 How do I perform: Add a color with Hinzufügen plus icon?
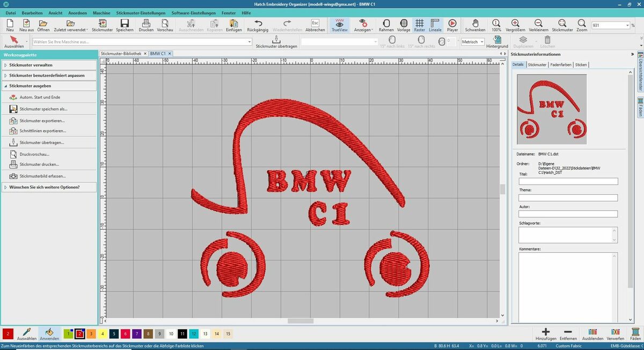coord(546,334)
